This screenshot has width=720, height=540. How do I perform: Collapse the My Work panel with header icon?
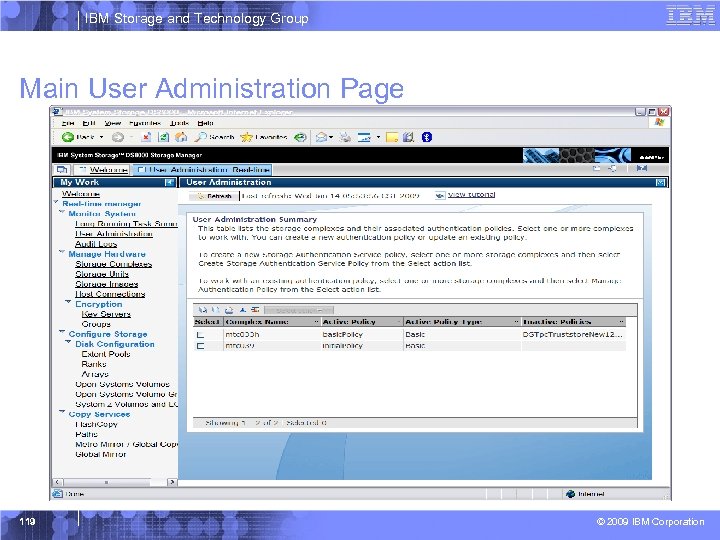pyautogui.click(x=169, y=182)
